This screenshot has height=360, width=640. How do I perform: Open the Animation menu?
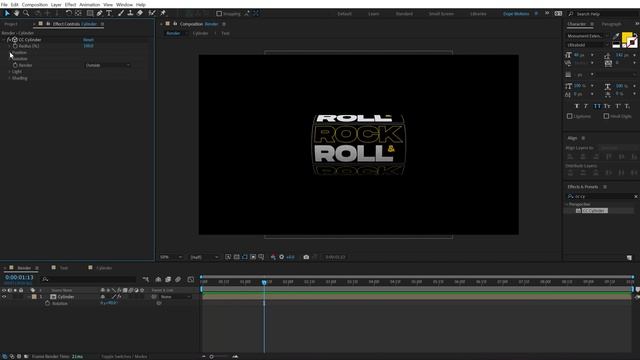[x=89, y=4]
